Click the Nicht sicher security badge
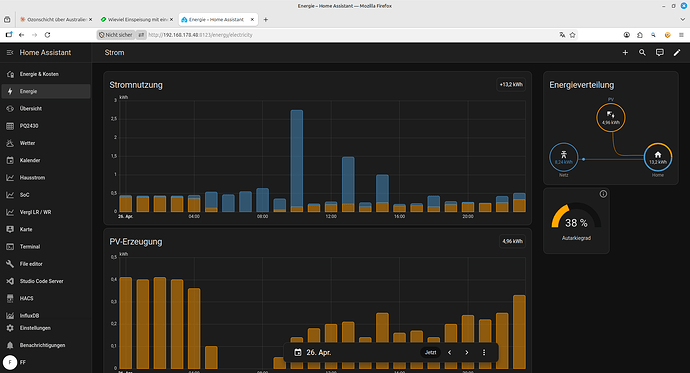 (116, 35)
